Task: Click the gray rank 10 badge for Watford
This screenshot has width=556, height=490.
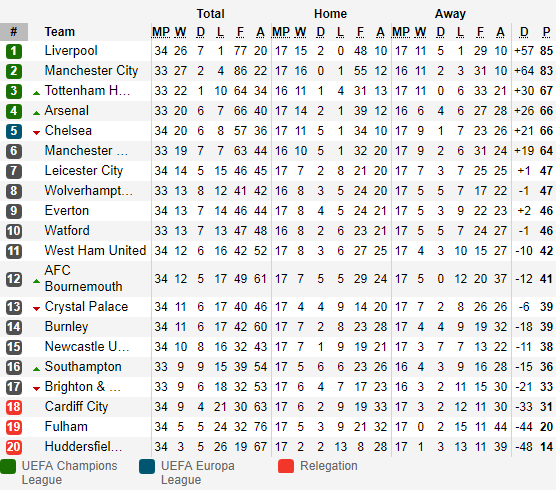Action: (14, 231)
